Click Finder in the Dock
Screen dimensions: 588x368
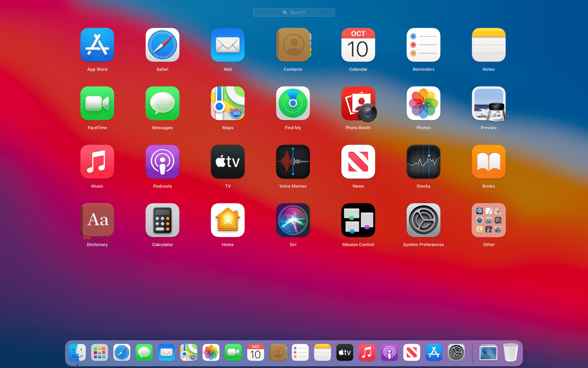pos(77,353)
